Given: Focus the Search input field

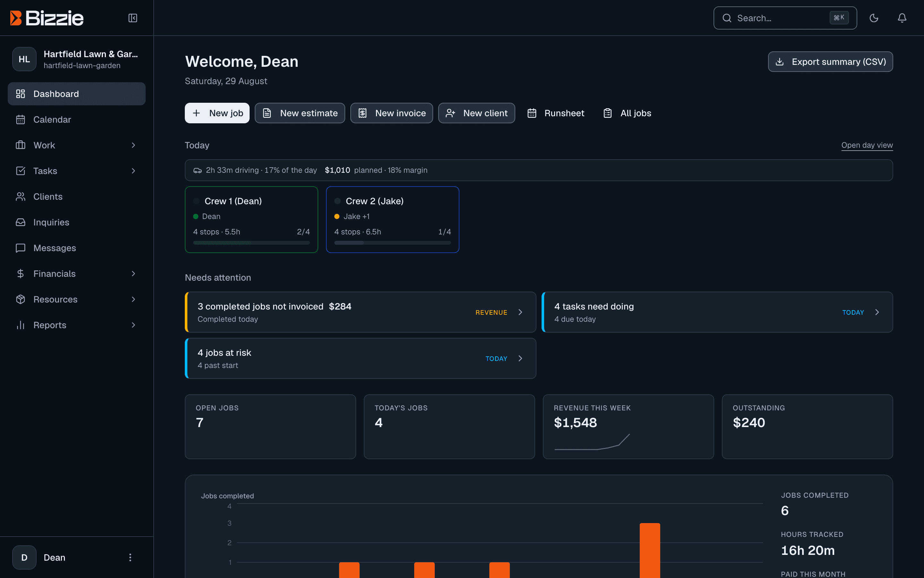Looking at the screenshot, I should pos(785,18).
